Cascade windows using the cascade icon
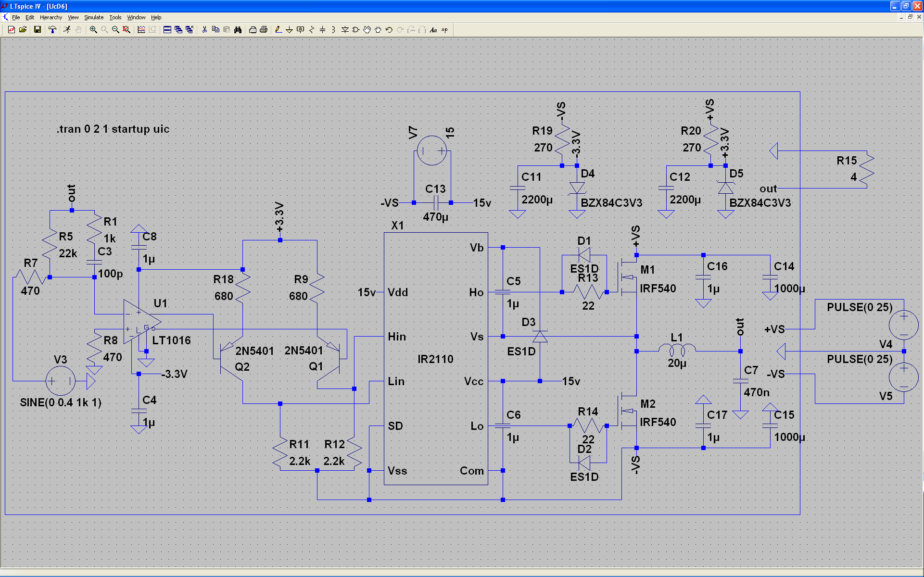Viewport: 924px width, 577px height. 178,30
